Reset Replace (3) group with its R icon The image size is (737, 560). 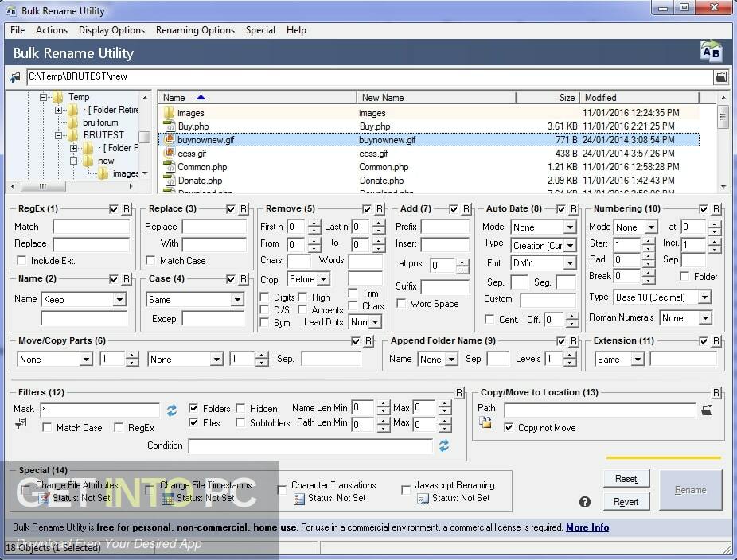pyautogui.click(x=244, y=208)
